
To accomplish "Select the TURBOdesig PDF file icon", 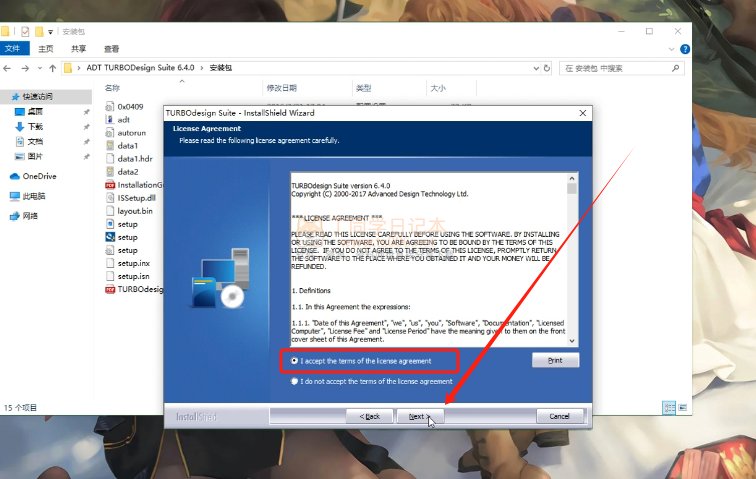I will coord(110,289).
